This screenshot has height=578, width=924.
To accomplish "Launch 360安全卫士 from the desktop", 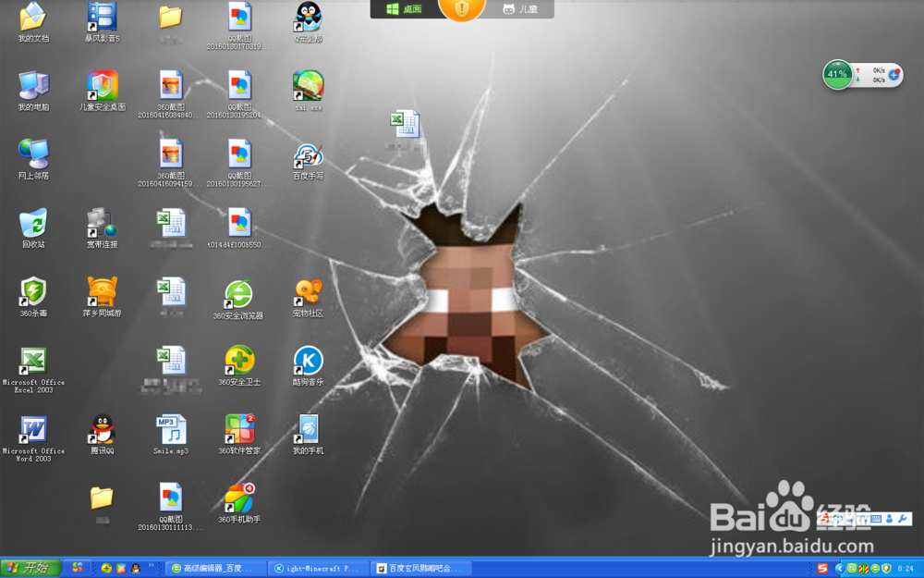I will 239,365.
